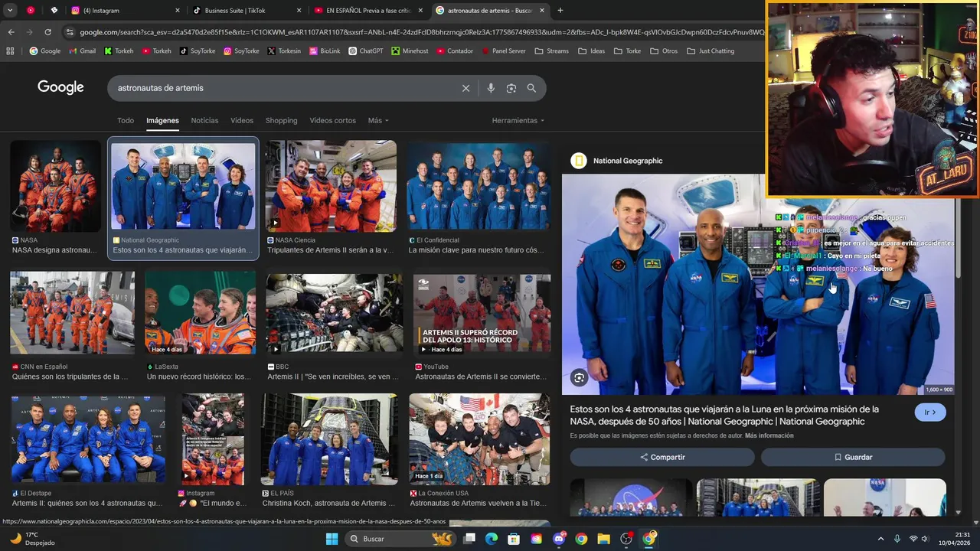
Task: Open ChatGPT bookmark
Action: (x=366, y=51)
